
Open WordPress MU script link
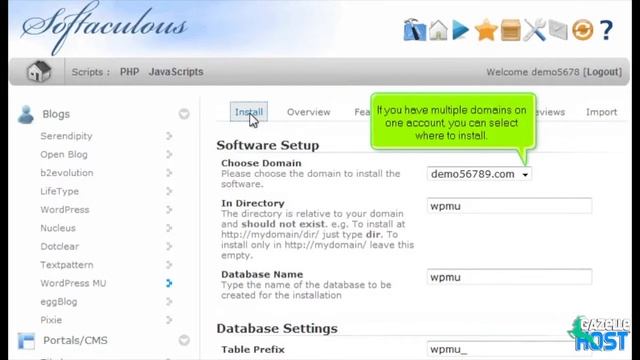73,283
